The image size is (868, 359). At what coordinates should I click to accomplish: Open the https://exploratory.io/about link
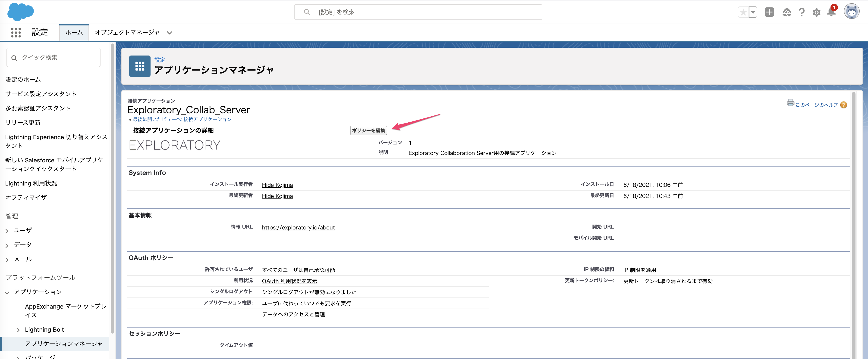pyautogui.click(x=298, y=227)
